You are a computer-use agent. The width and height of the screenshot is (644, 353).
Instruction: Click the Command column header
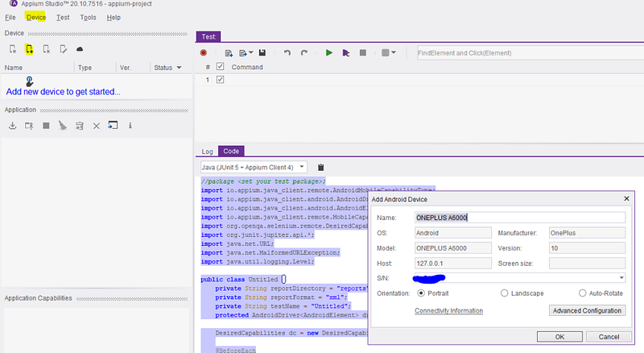[x=247, y=67]
